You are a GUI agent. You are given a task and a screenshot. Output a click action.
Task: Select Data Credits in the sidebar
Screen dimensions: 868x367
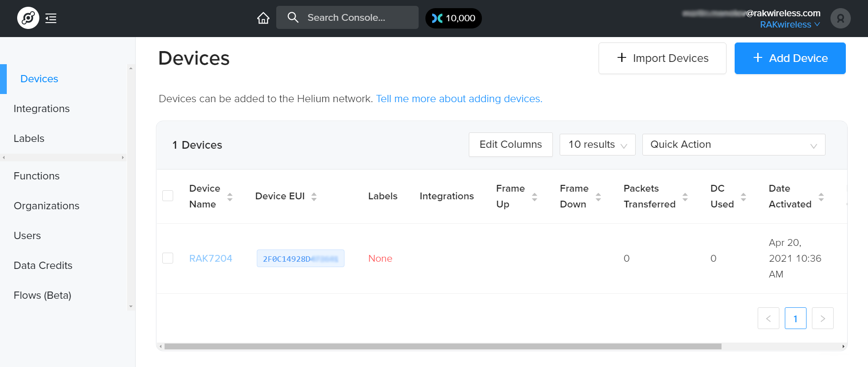click(43, 266)
